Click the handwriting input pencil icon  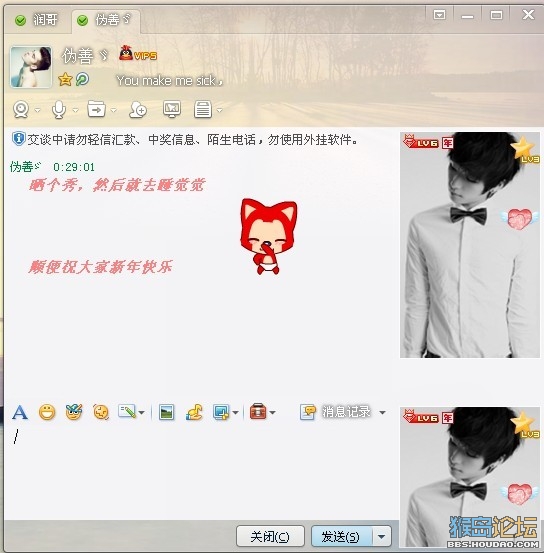(x=127, y=412)
